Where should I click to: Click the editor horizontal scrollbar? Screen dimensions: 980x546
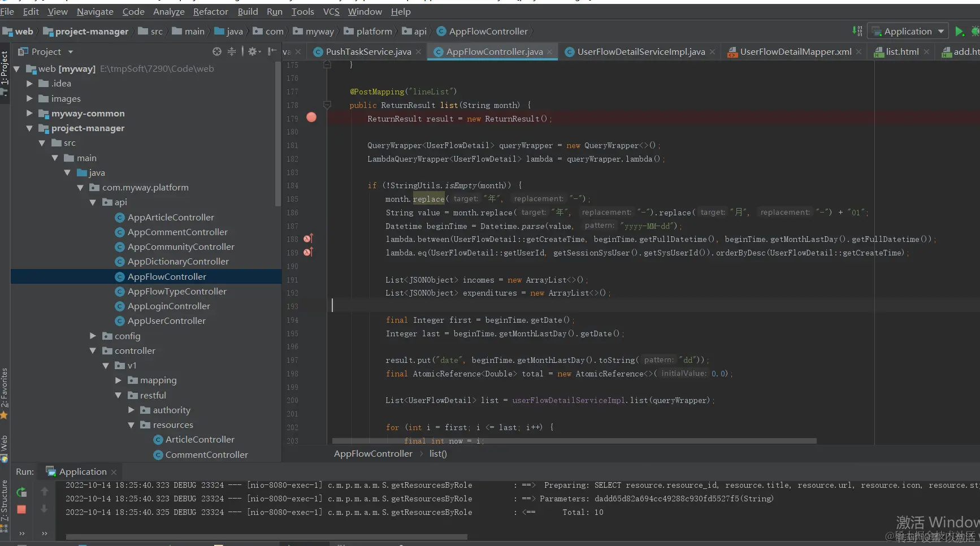pyautogui.click(x=574, y=441)
